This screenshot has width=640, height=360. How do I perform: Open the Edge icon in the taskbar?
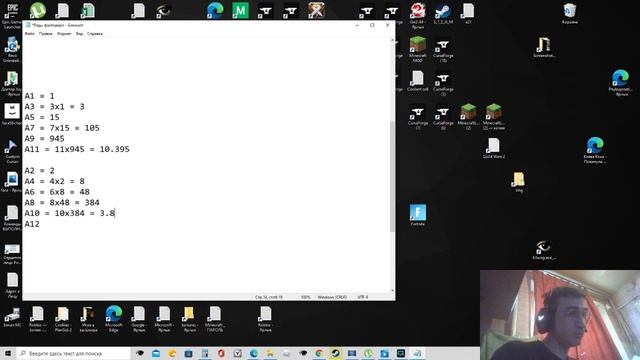click(253, 353)
